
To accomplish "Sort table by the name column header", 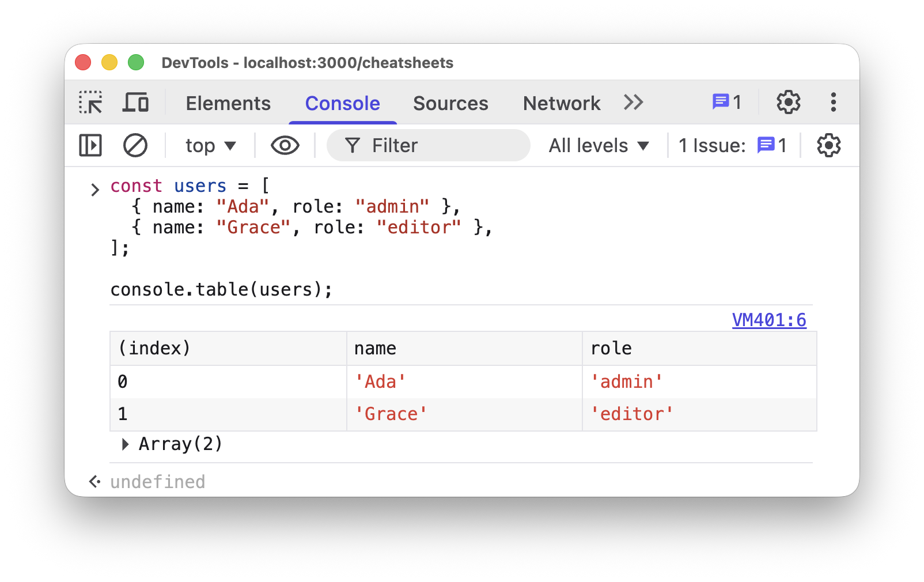I will pos(465,348).
